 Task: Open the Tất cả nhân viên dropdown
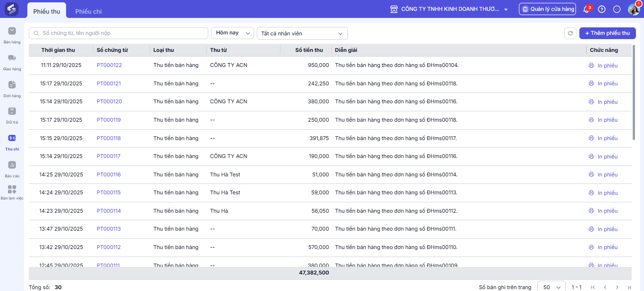302,33
